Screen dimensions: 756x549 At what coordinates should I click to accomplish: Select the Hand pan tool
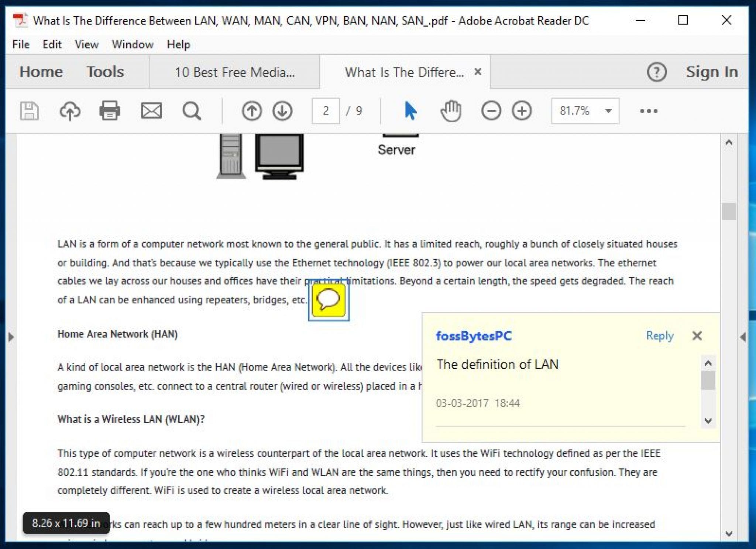451,110
